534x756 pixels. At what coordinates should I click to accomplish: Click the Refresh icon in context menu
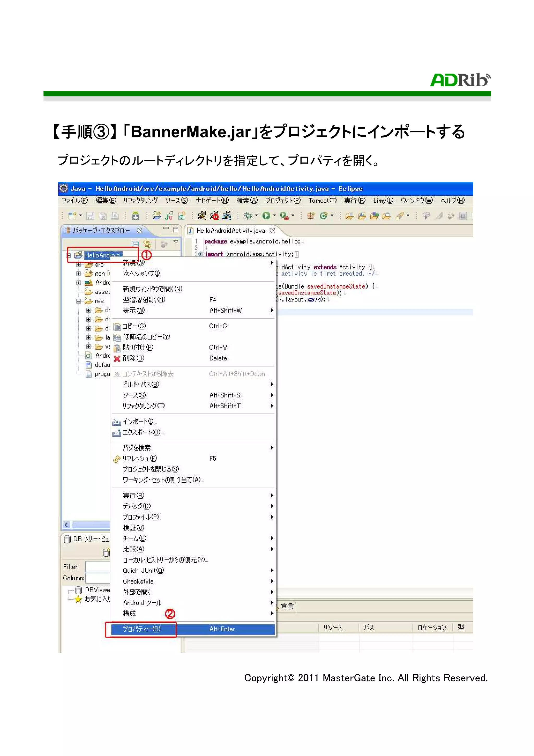point(117,459)
